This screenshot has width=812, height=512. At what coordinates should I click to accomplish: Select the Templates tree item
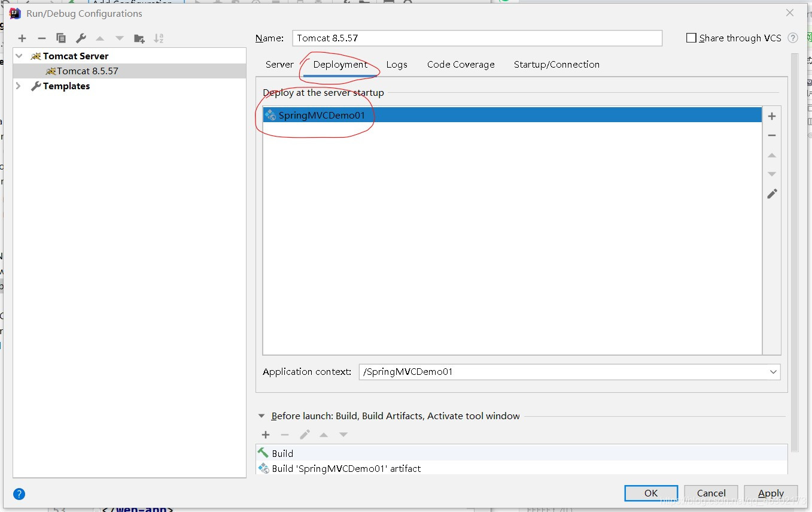pyautogui.click(x=129, y=86)
